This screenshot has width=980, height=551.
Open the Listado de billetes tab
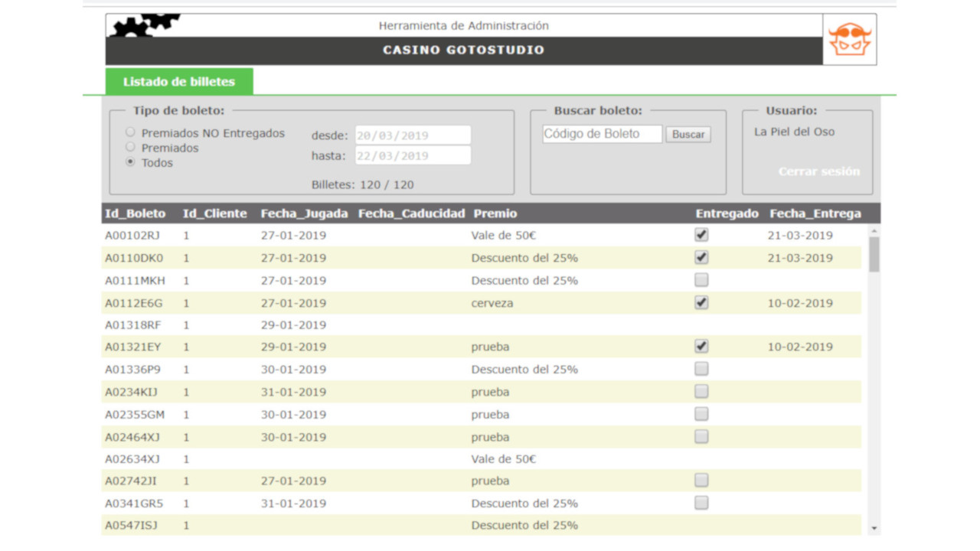[179, 82]
